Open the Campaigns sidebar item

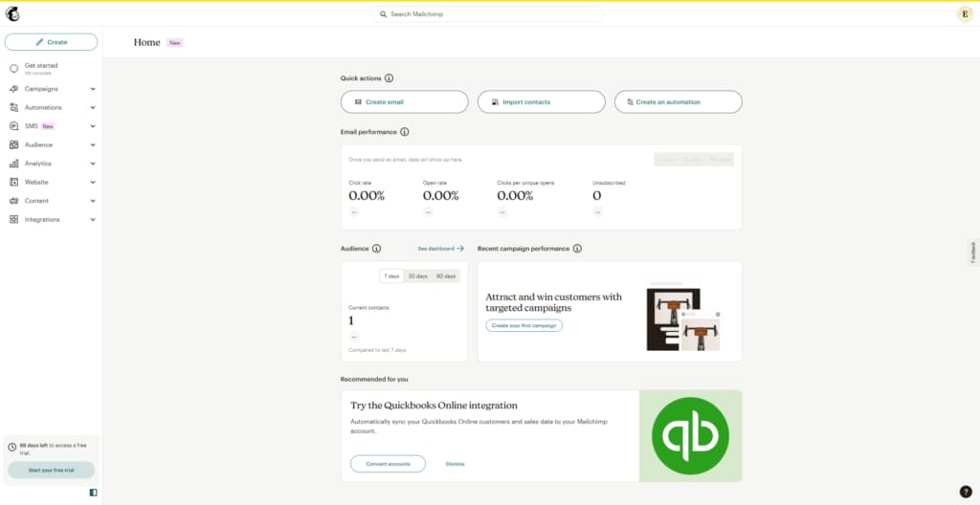click(x=41, y=89)
